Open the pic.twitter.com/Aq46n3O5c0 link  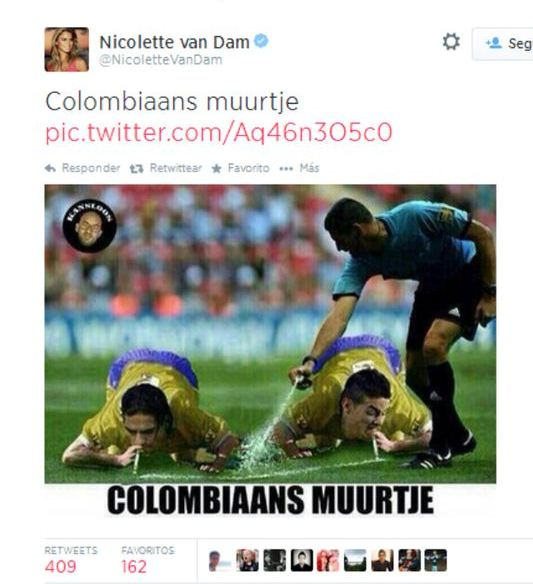coord(219,133)
